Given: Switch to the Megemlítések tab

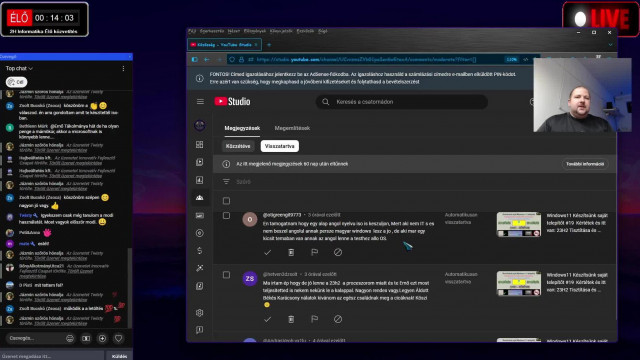Looking at the screenshot, I should click(292, 128).
